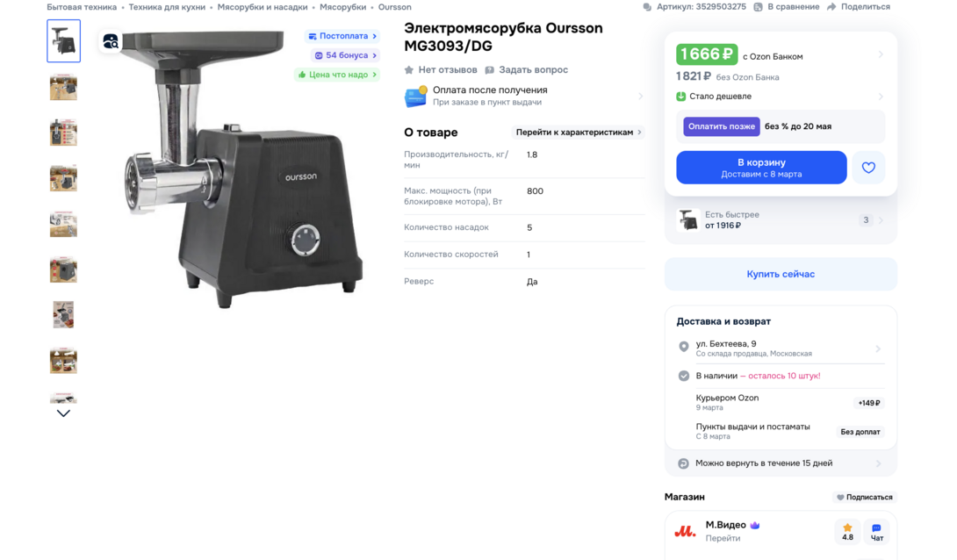Click the heart favorite icon
This screenshot has width=957, height=560.
(868, 168)
